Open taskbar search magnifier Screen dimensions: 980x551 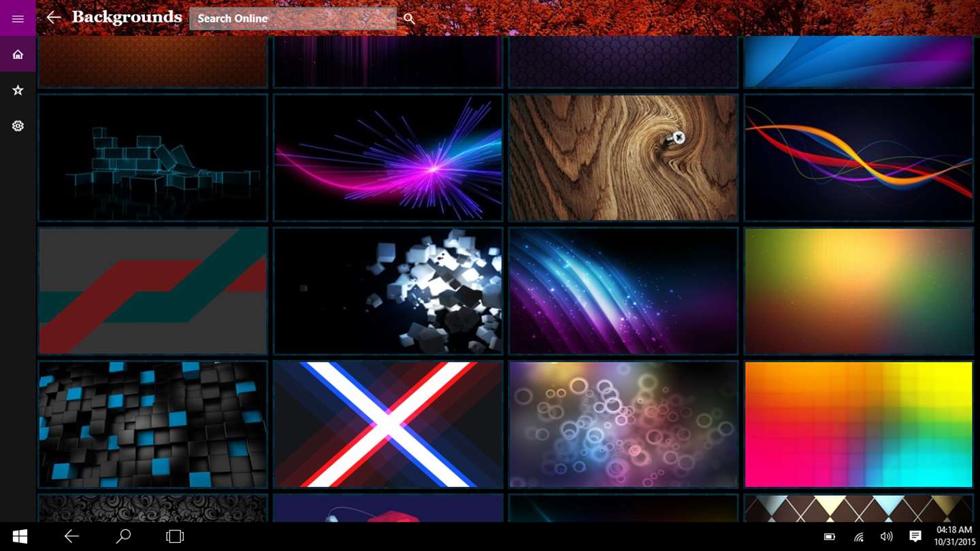click(124, 537)
